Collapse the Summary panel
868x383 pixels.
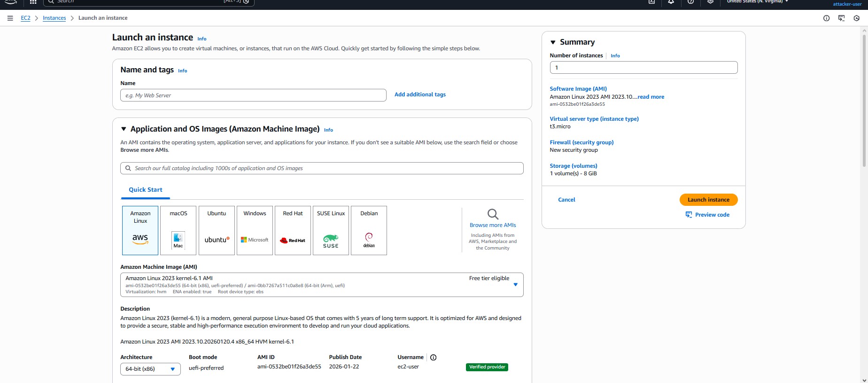point(553,42)
